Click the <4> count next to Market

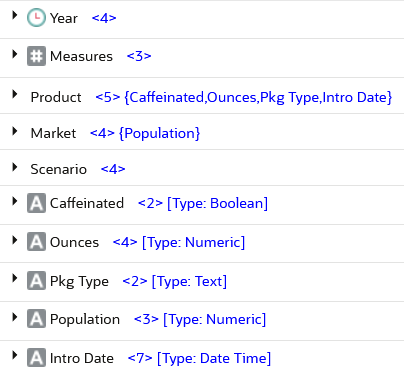102,133
